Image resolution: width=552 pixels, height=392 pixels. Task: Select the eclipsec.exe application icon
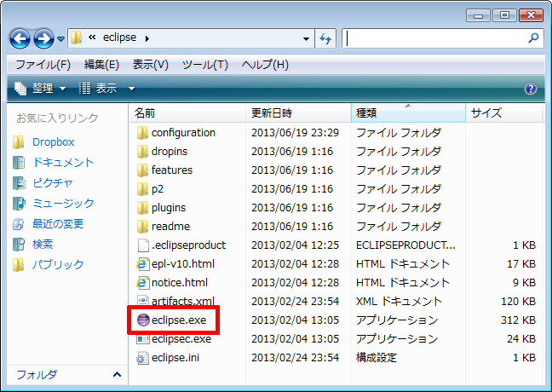tap(142, 339)
